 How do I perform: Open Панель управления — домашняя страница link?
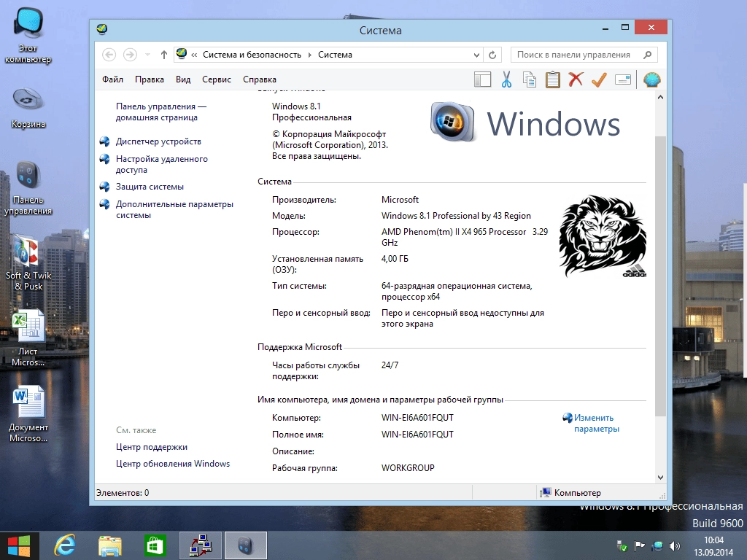click(x=161, y=112)
